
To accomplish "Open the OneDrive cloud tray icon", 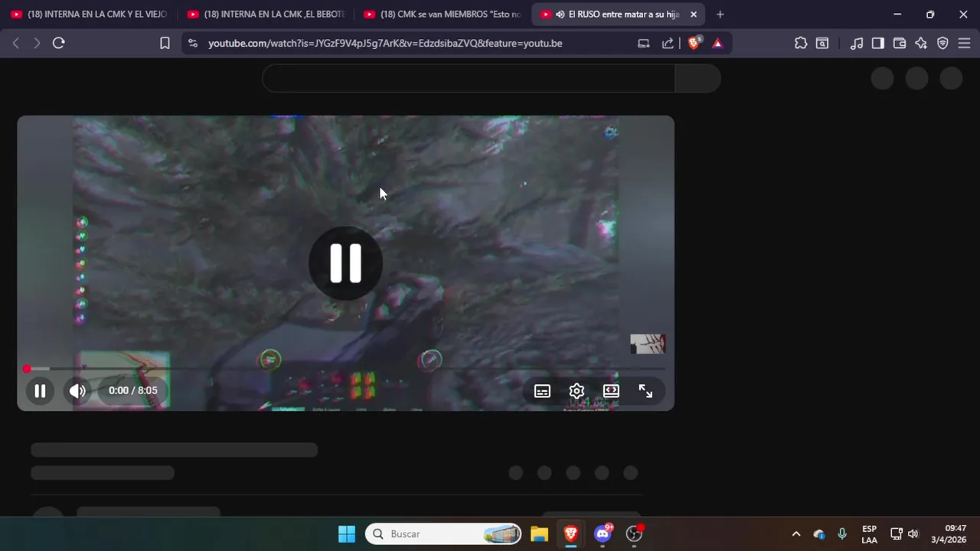I will point(819,534).
